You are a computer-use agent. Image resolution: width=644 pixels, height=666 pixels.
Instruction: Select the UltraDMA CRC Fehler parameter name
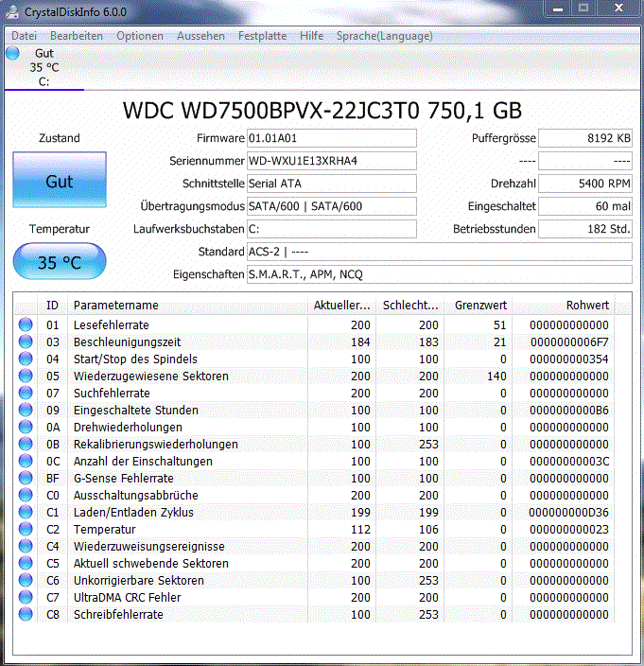[127, 598]
